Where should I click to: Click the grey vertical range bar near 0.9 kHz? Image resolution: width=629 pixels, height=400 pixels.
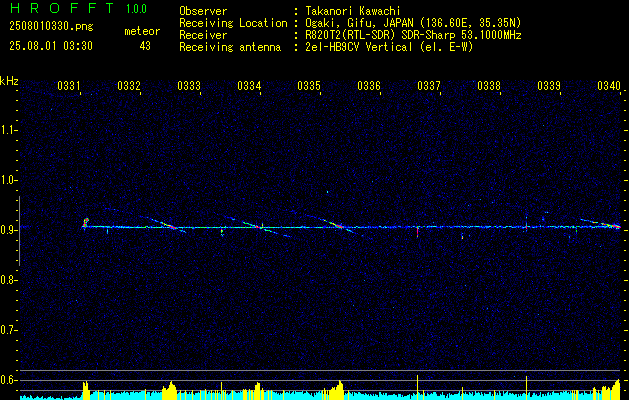coord(19,231)
